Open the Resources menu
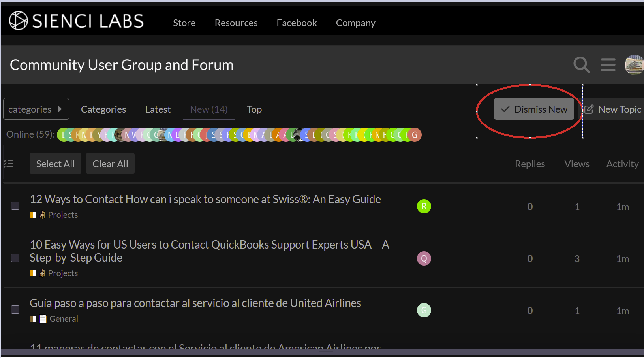This screenshot has width=644, height=358. [236, 23]
